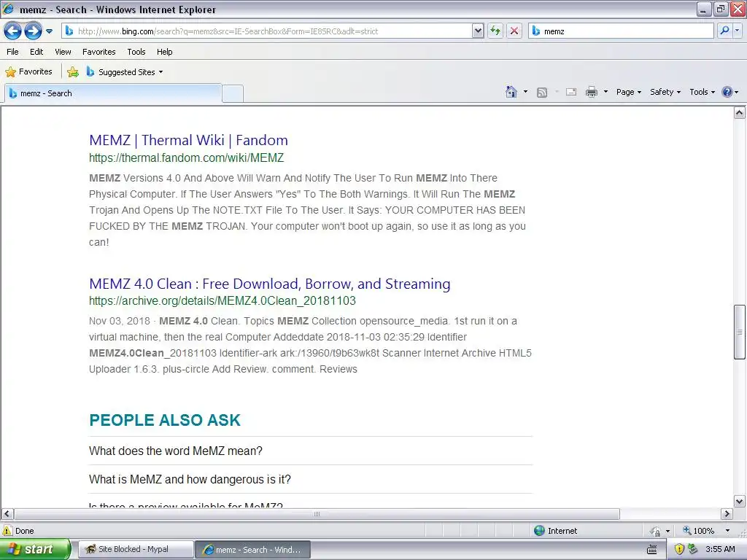The image size is (747, 560).
Task: Click the Internet zone globe icon
Action: (x=539, y=531)
